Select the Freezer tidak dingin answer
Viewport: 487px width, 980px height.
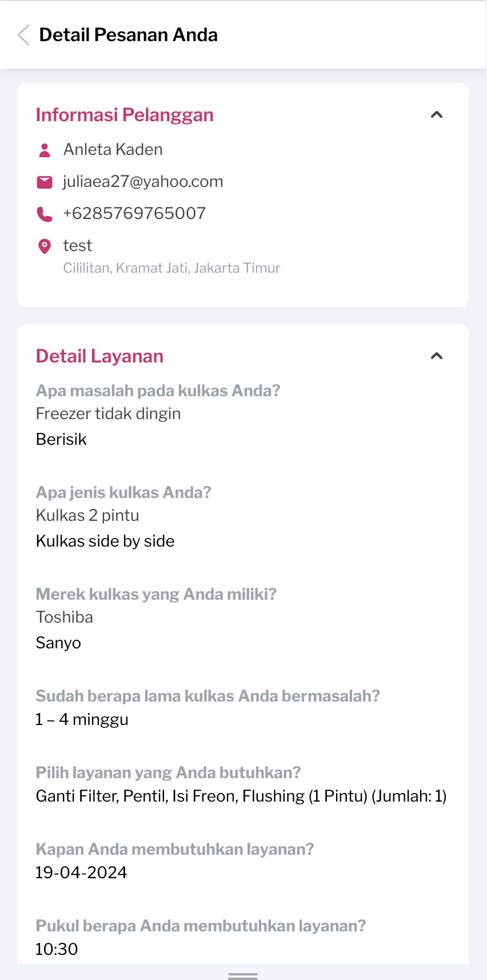(x=108, y=414)
